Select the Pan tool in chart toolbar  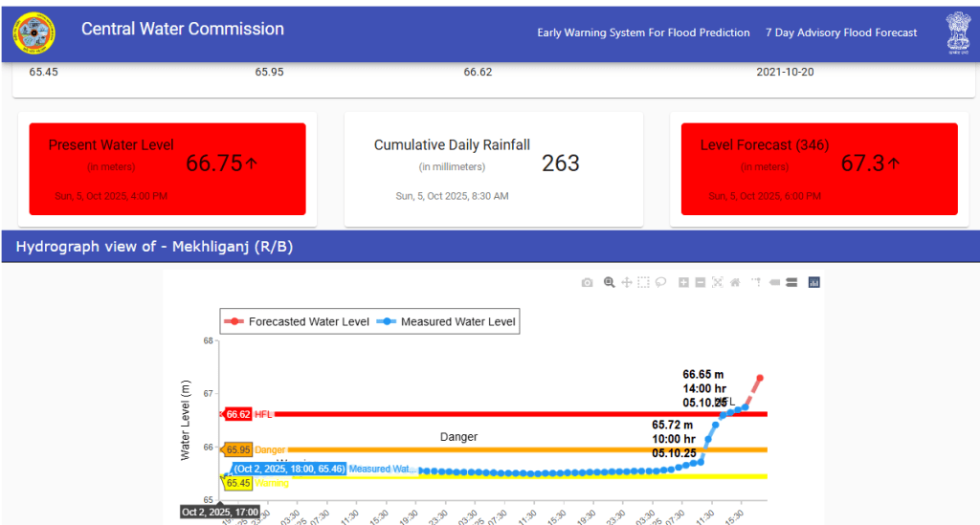click(x=626, y=282)
